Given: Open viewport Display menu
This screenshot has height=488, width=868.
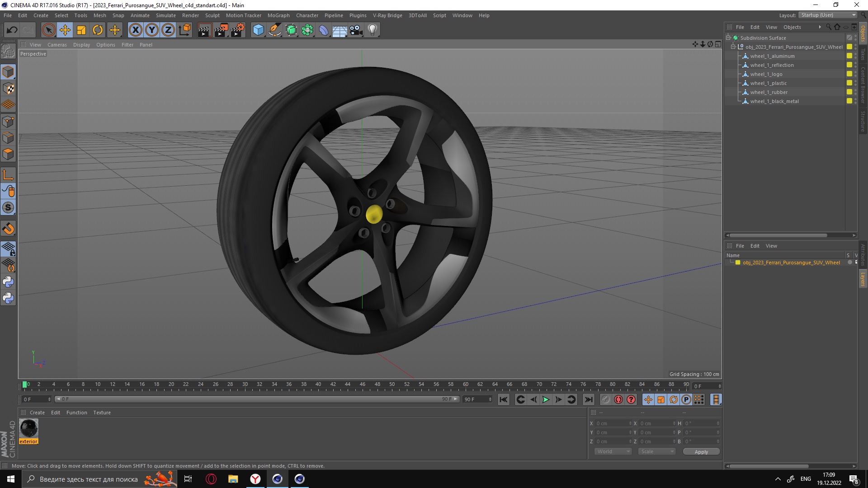Looking at the screenshot, I should point(81,45).
